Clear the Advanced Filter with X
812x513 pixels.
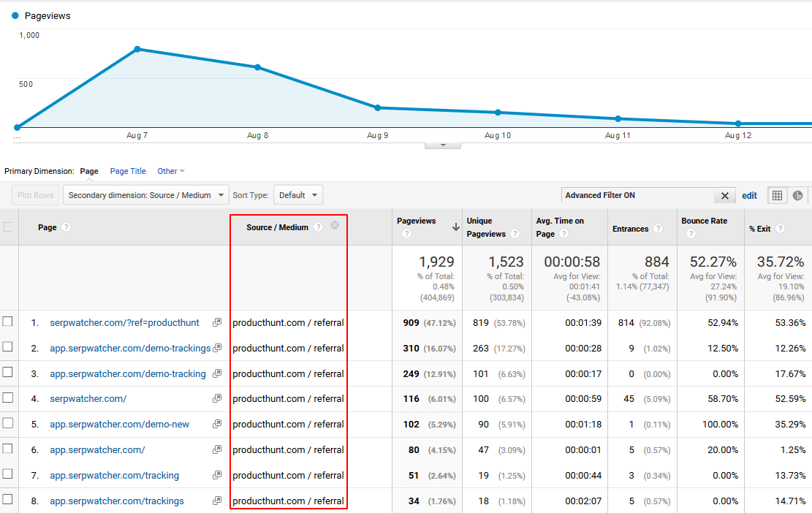pos(724,196)
